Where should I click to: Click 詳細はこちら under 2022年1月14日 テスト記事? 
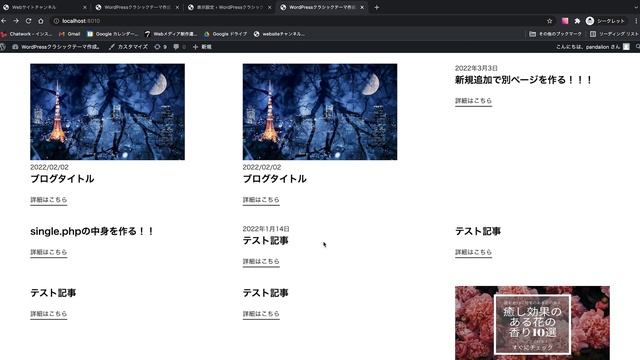point(261,262)
